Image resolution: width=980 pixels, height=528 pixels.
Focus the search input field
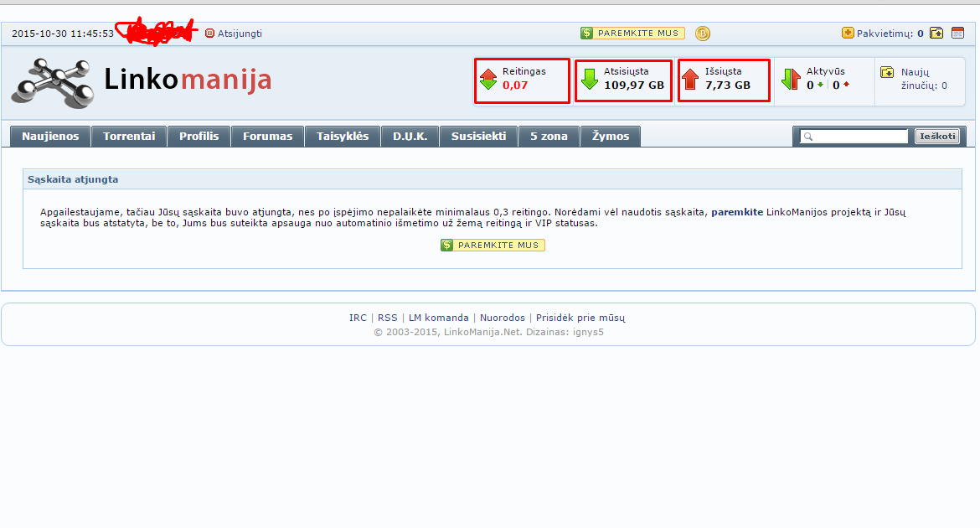point(854,137)
